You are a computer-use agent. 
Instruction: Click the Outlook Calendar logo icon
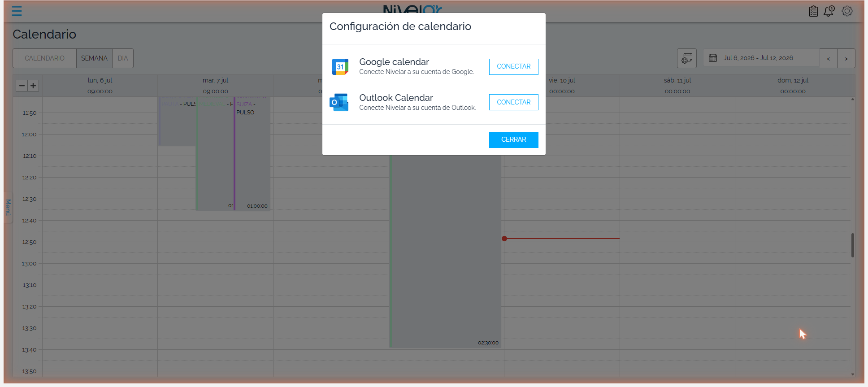pos(339,103)
